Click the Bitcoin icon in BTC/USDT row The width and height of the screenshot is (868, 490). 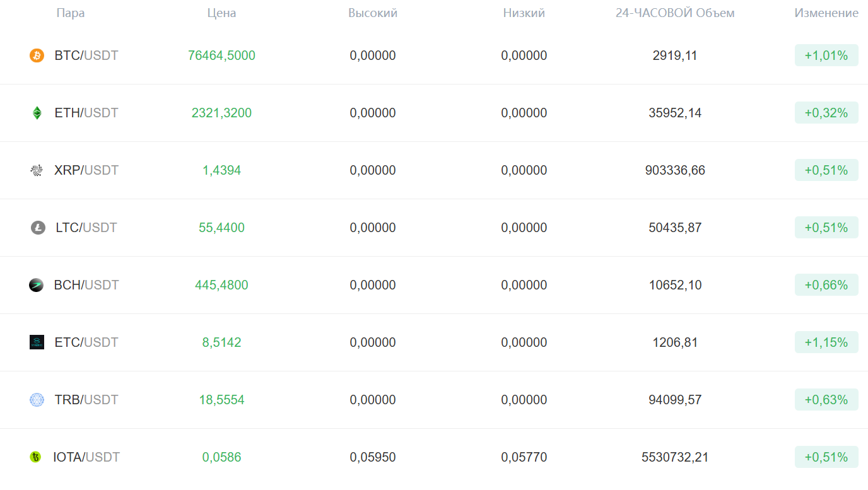click(37, 55)
